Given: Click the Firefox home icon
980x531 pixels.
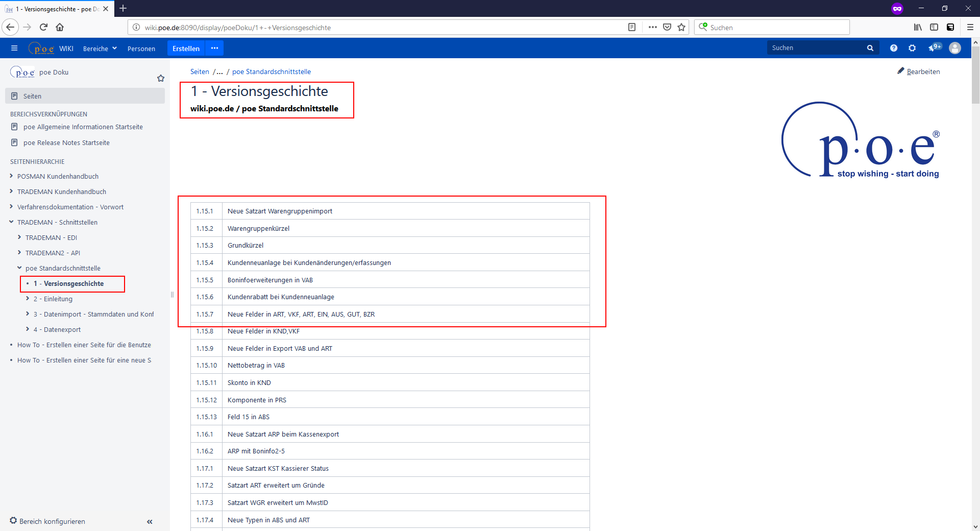Looking at the screenshot, I should (60, 28).
